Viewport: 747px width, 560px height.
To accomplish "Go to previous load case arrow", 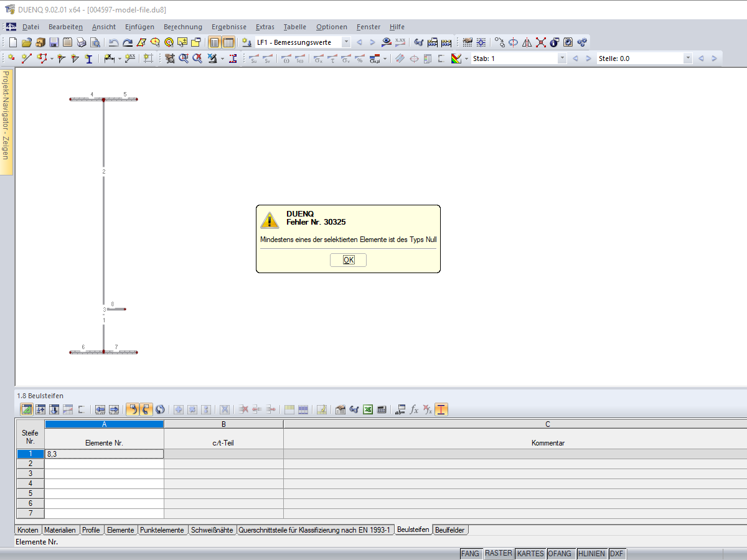I will [359, 42].
